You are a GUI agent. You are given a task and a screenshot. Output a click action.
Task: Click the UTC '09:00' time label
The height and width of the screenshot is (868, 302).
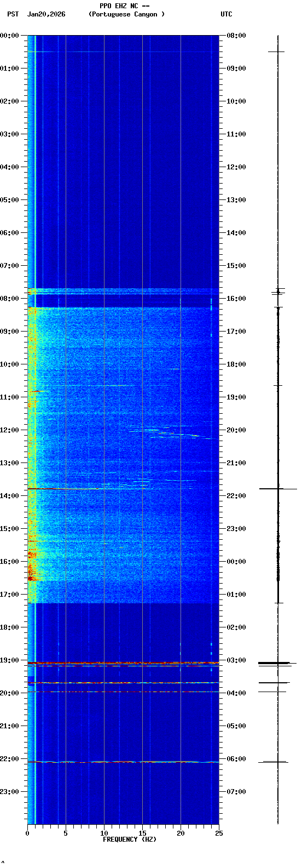tap(236, 68)
